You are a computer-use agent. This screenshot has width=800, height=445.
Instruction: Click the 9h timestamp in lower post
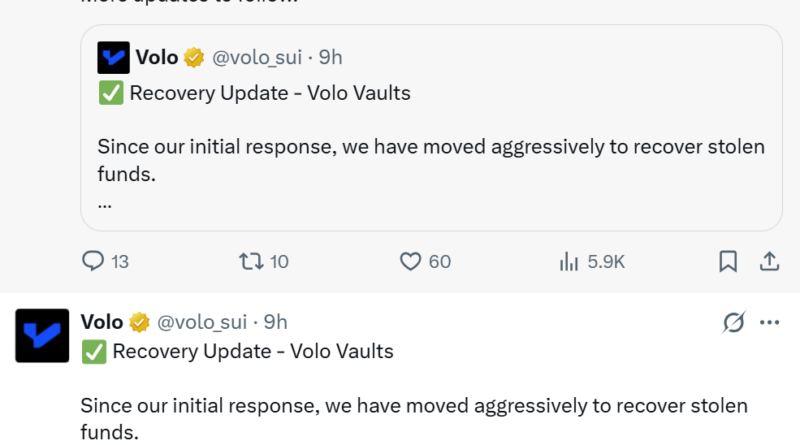pos(275,322)
